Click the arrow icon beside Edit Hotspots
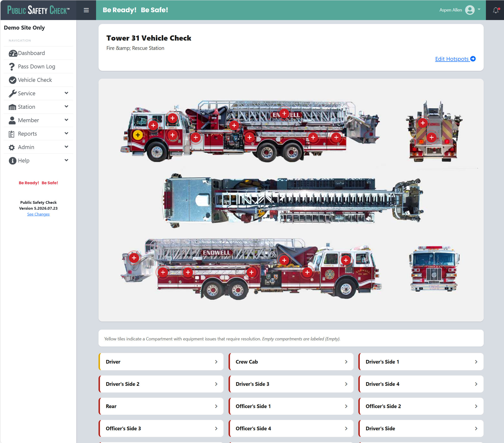 (x=473, y=59)
